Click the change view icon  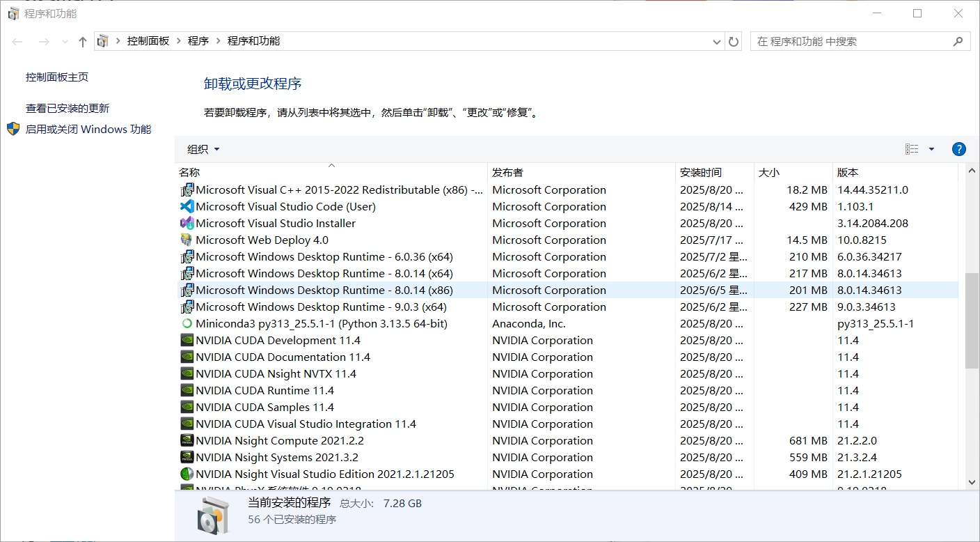point(912,149)
